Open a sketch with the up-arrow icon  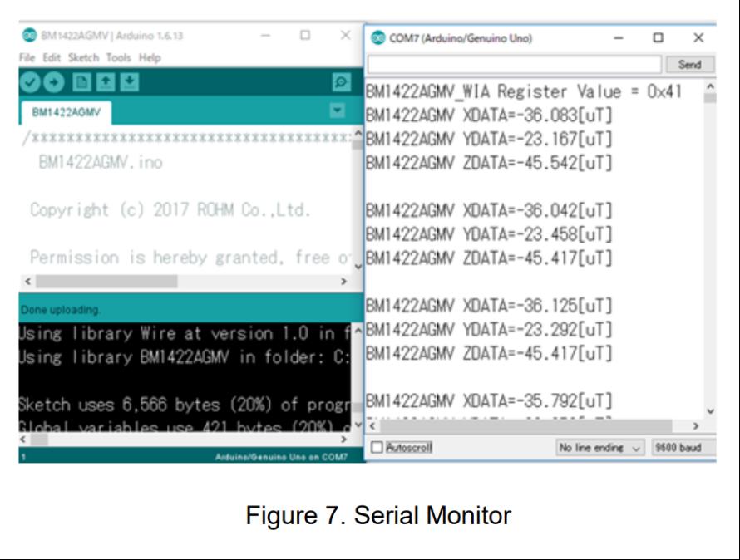(x=106, y=82)
